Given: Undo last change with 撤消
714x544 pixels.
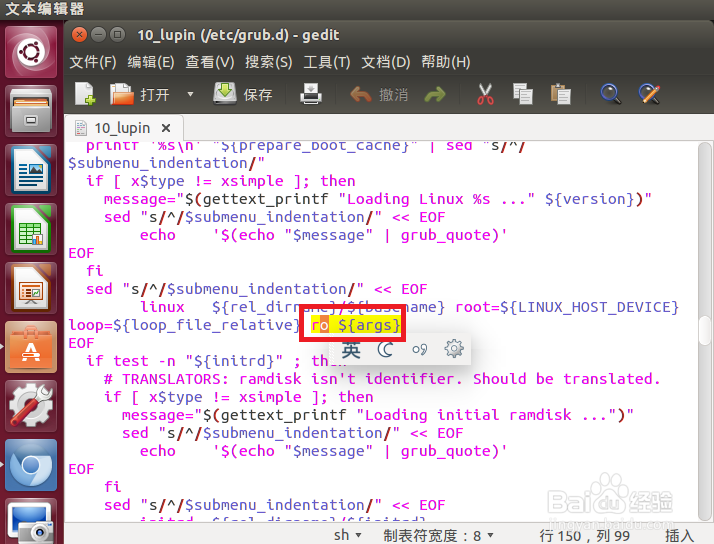Looking at the screenshot, I should point(379,95).
